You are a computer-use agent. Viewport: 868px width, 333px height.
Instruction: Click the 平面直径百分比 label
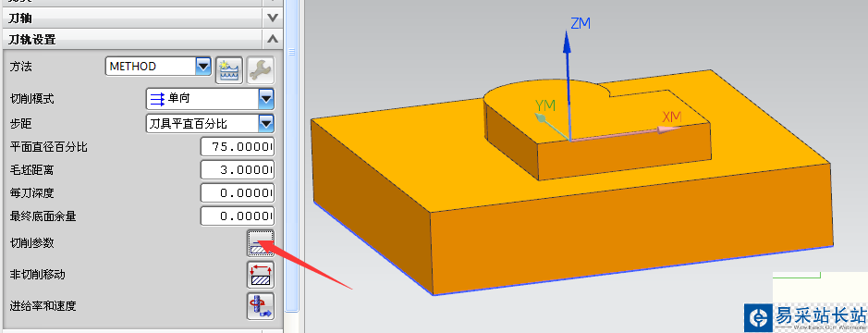point(49,148)
